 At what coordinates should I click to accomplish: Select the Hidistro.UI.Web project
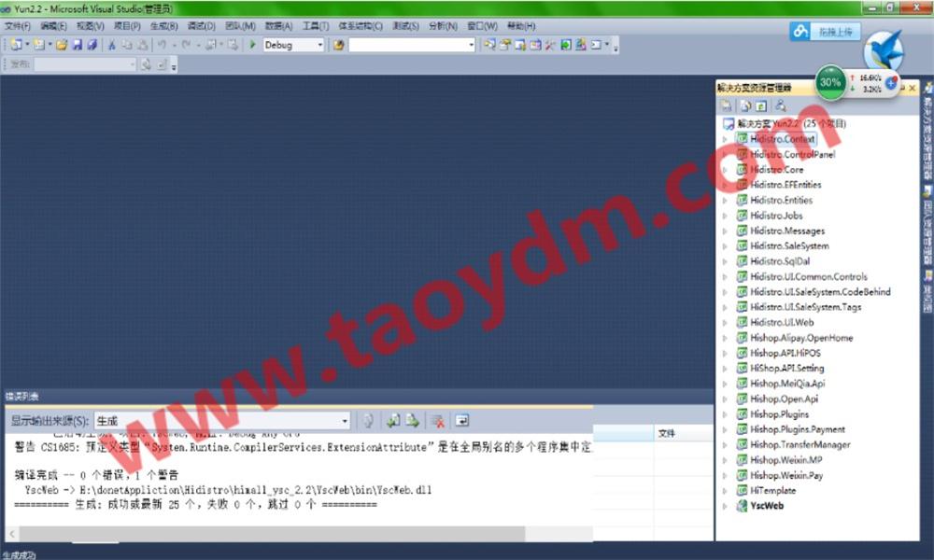pos(782,323)
